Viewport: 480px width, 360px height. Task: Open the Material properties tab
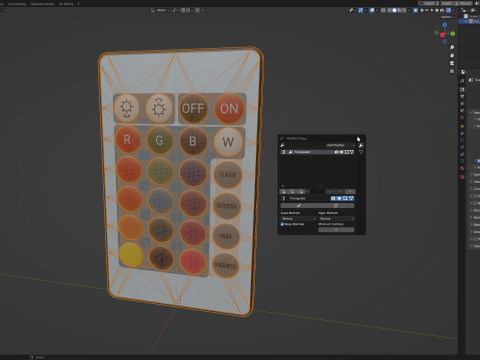point(462,168)
